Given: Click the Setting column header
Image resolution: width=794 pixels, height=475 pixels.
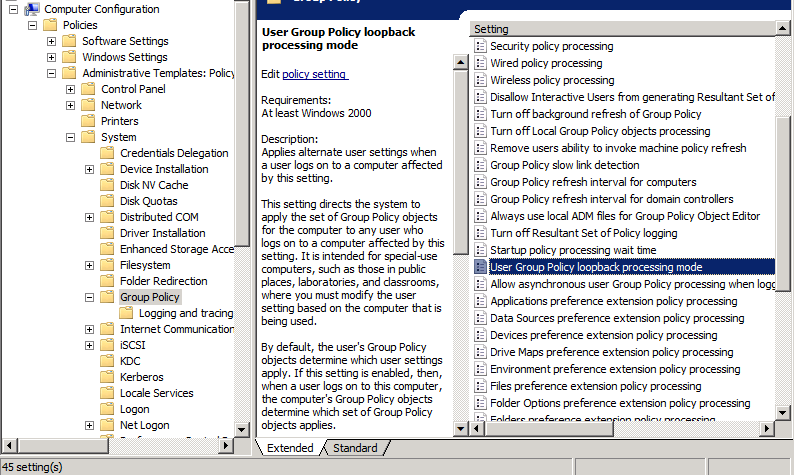Looking at the screenshot, I should pos(620,29).
